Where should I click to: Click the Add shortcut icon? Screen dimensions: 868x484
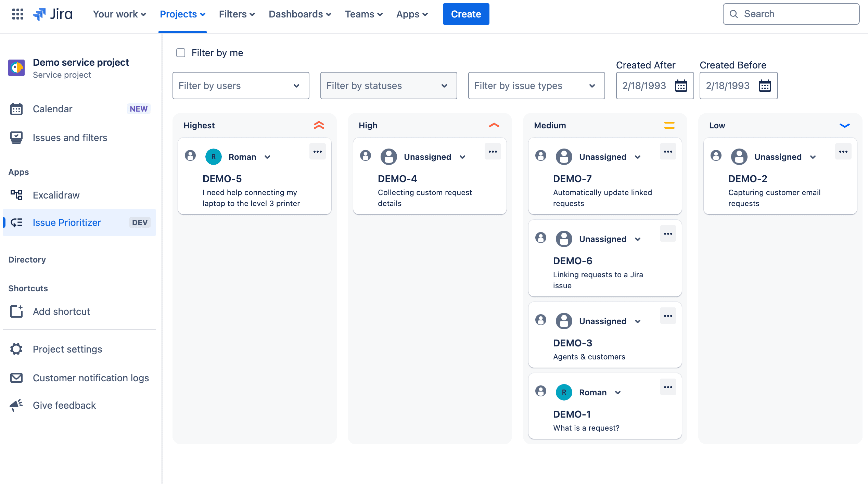[x=16, y=311]
